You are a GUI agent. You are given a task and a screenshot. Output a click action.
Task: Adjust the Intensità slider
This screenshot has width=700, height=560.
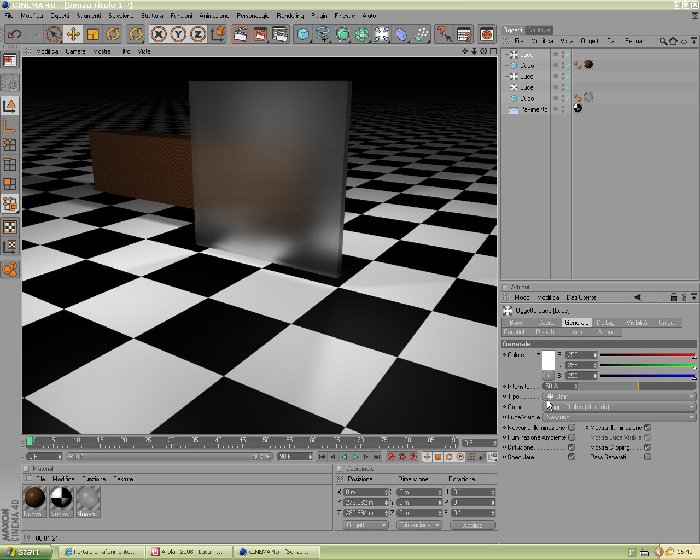pos(638,386)
